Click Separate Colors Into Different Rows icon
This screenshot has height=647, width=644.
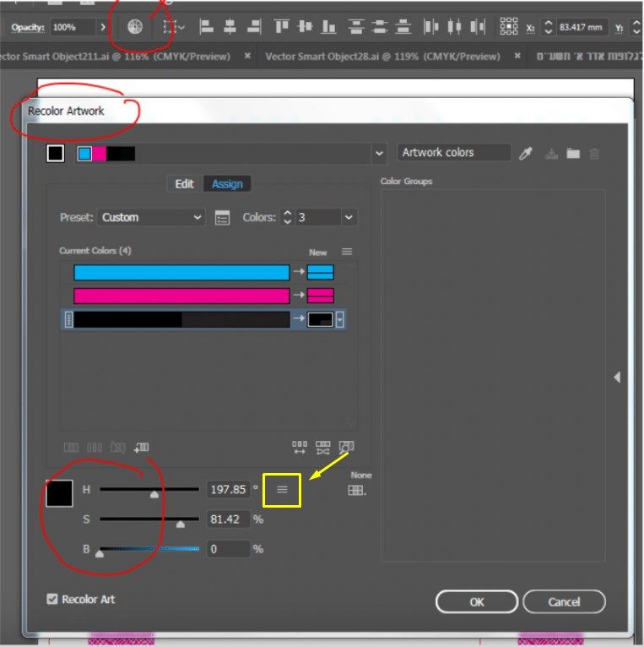(x=95, y=448)
